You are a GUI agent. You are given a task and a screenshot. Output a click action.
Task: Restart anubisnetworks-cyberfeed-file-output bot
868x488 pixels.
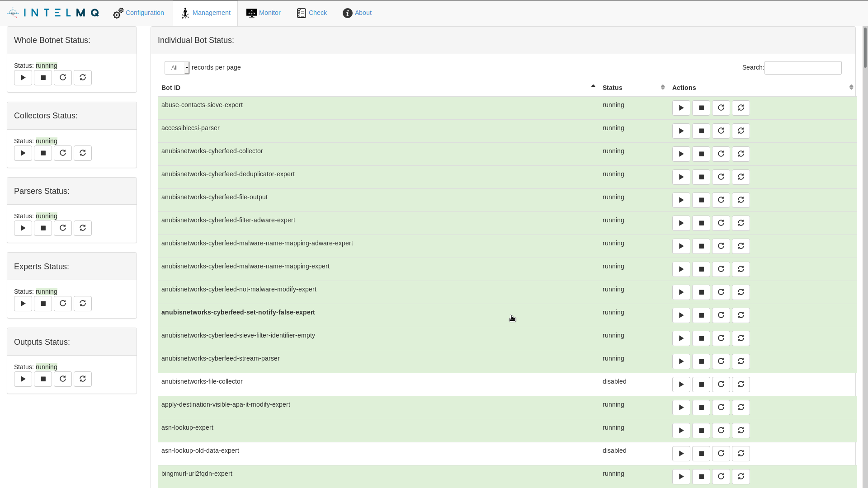[741, 200]
